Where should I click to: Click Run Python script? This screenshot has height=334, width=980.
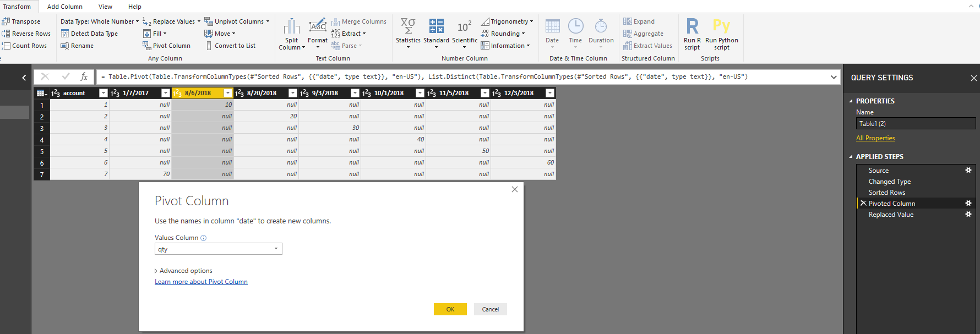click(x=722, y=34)
